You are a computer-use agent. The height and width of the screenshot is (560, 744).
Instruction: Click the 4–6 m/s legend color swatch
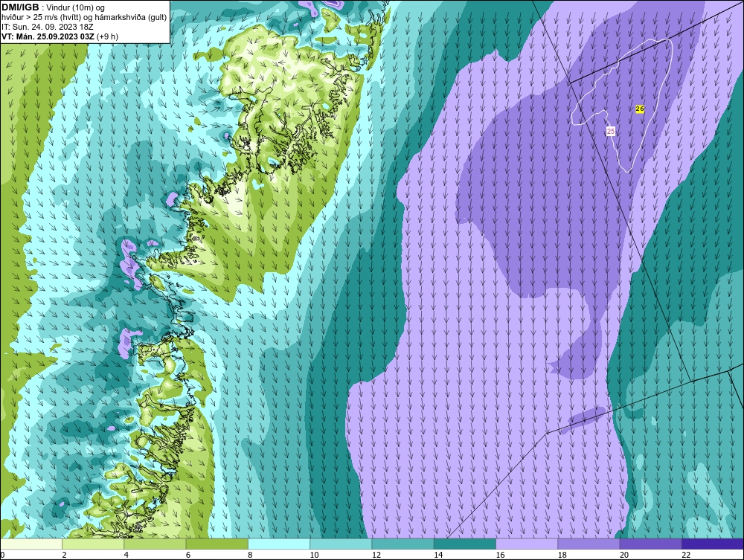155,544
